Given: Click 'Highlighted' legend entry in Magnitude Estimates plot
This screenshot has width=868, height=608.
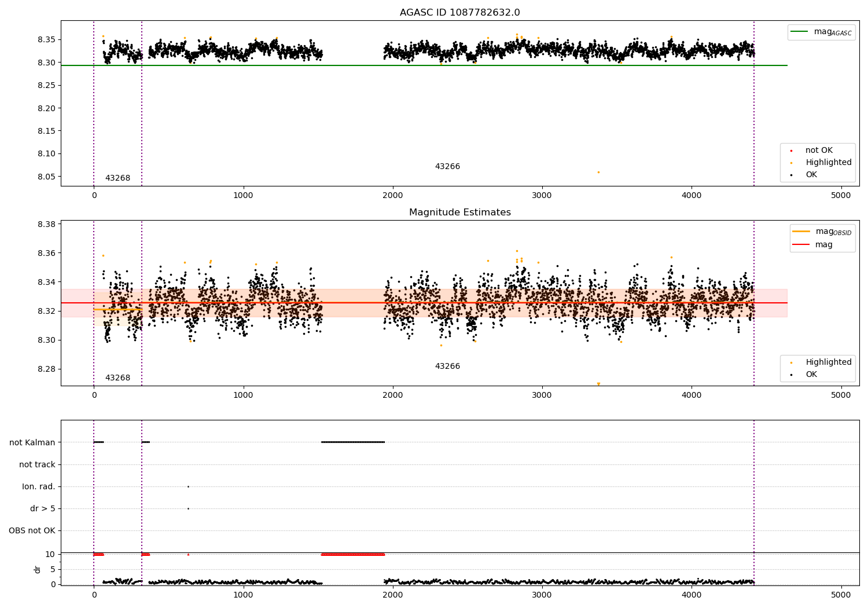Looking at the screenshot, I should point(821,362).
